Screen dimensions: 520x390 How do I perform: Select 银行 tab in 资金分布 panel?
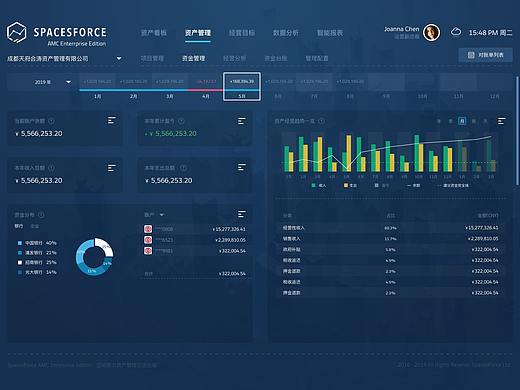(x=19, y=226)
